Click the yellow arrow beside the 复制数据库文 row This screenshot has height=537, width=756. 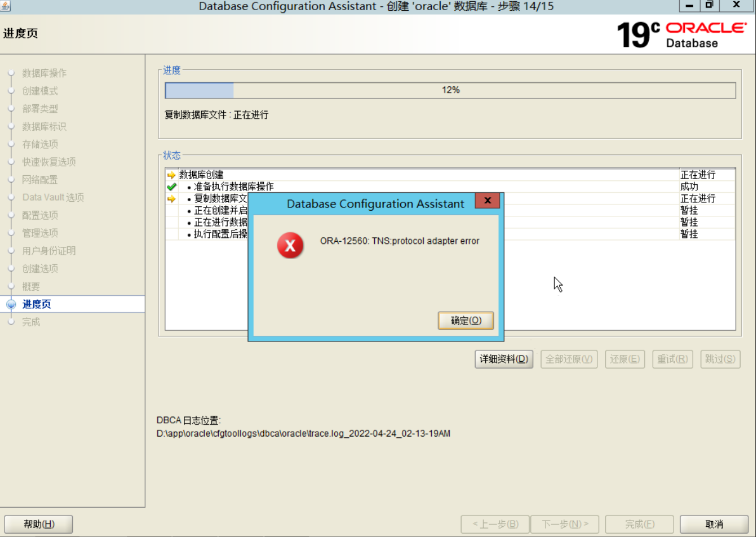point(171,198)
